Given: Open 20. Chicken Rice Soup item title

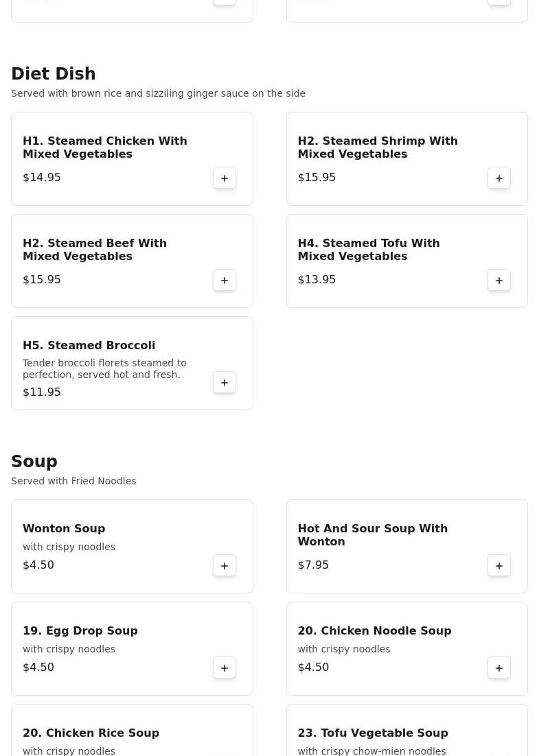Looking at the screenshot, I should [x=91, y=733].
